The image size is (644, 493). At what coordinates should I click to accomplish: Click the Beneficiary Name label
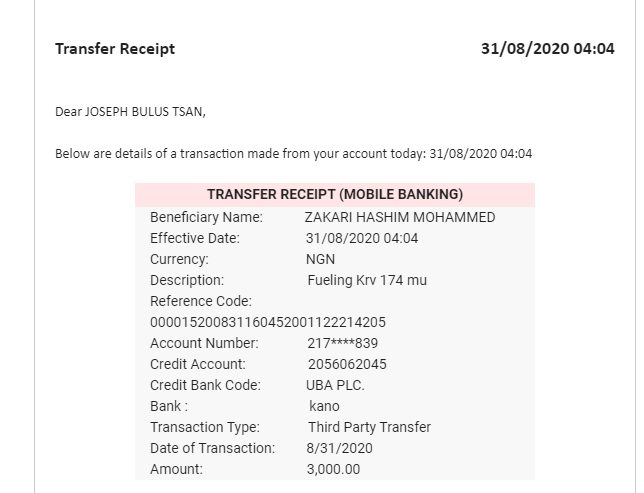coord(206,217)
